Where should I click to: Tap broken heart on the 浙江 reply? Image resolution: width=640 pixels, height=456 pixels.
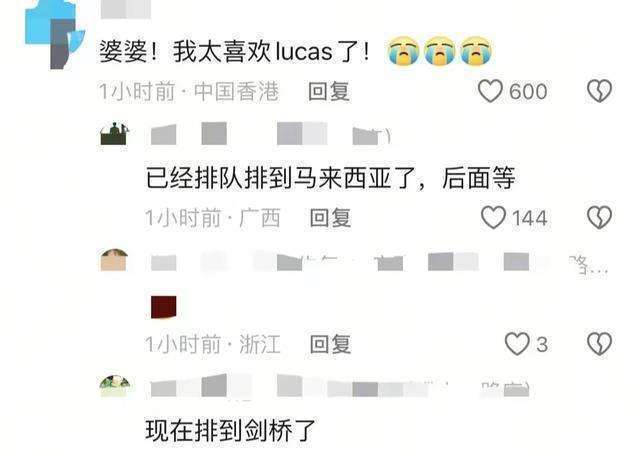coord(599,343)
